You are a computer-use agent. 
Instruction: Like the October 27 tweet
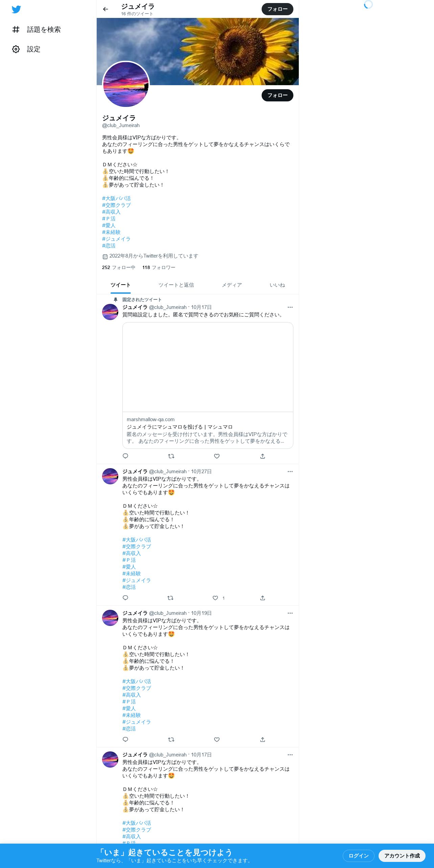coord(215,598)
